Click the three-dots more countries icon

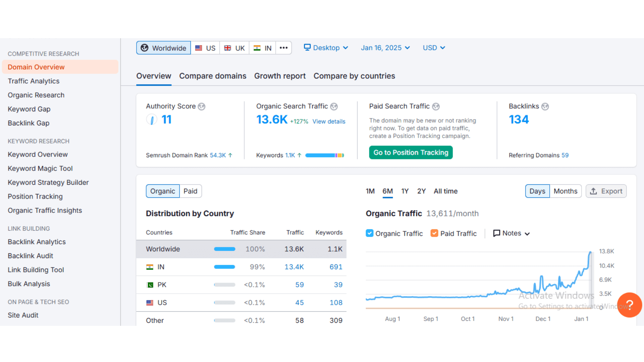(x=283, y=48)
